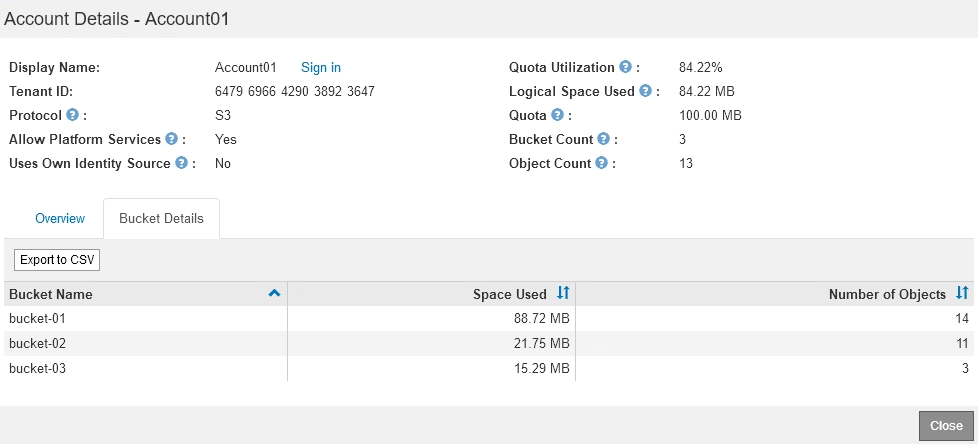Click the Tenant ID number
This screenshot has height=444, width=978.
(x=294, y=91)
